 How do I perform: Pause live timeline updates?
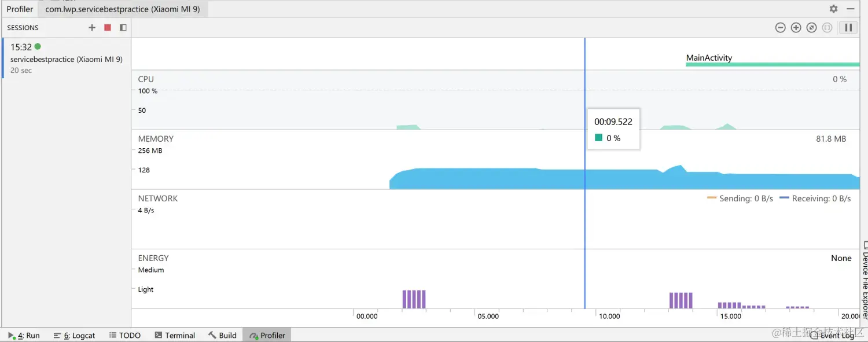[848, 28]
